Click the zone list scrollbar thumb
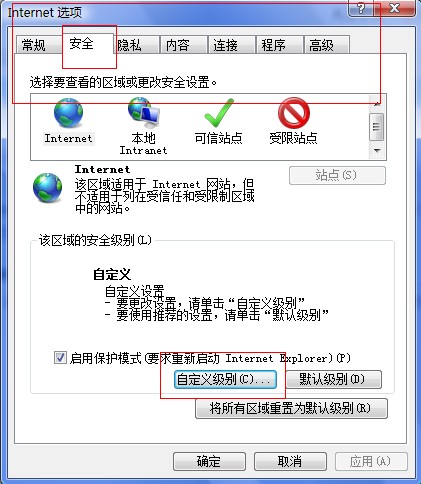 377,127
